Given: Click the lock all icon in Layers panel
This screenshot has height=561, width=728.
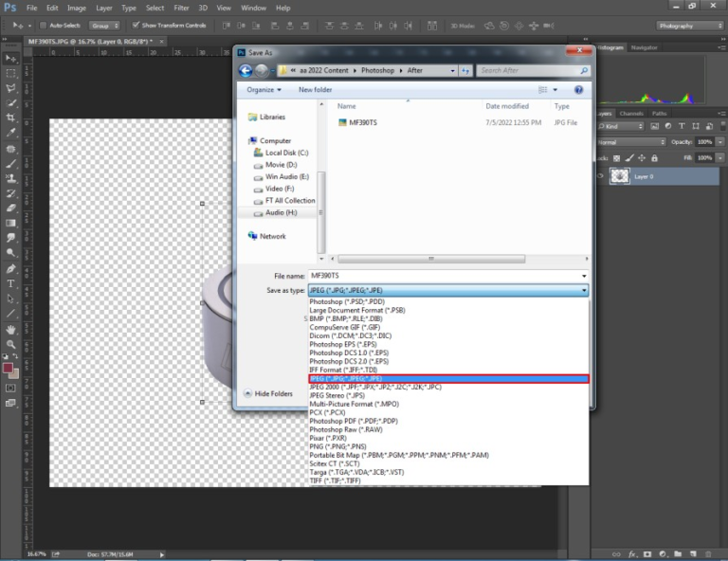Looking at the screenshot, I should point(654,158).
